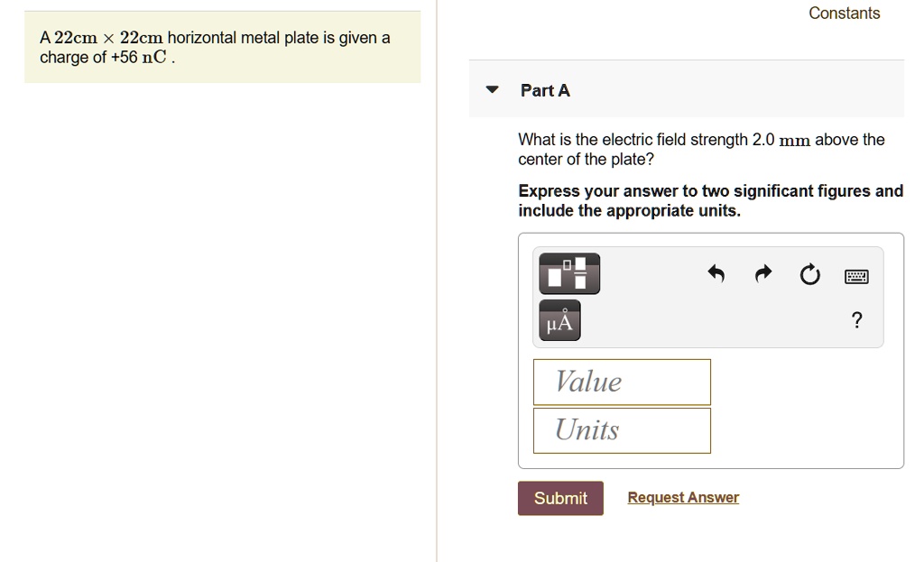Open the keyboard shortcuts icon
924x562 pixels.
click(x=855, y=274)
